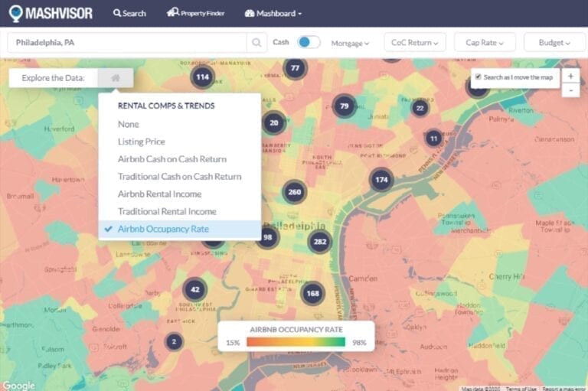Zoom out with the minus button
The width and height of the screenshot is (588, 391).
coord(570,90)
